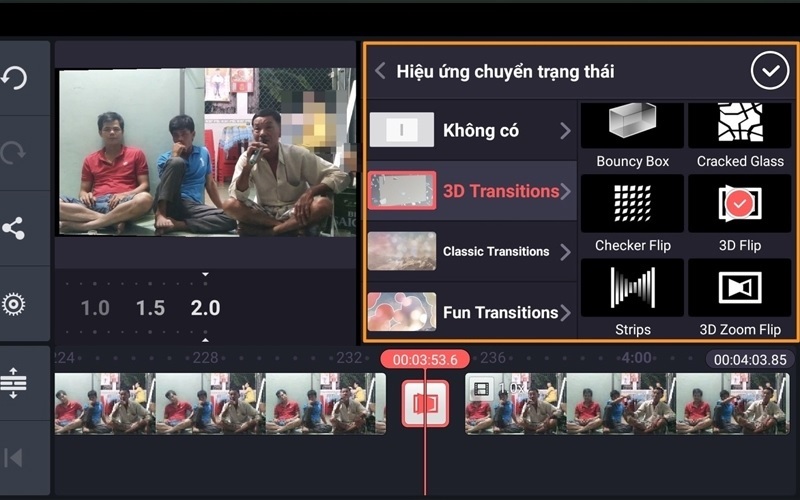Open the share icon
The width and height of the screenshot is (800, 500).
coord(14,229)
